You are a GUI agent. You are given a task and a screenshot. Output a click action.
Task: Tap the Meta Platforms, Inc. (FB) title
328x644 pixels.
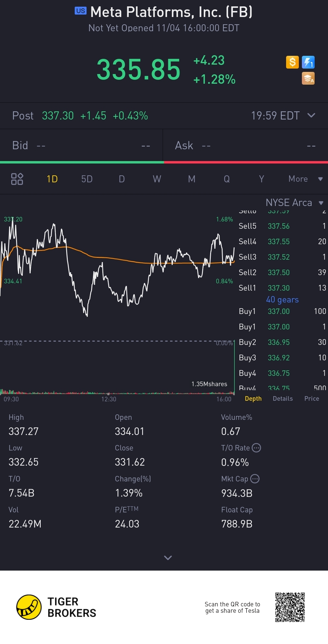171,12
